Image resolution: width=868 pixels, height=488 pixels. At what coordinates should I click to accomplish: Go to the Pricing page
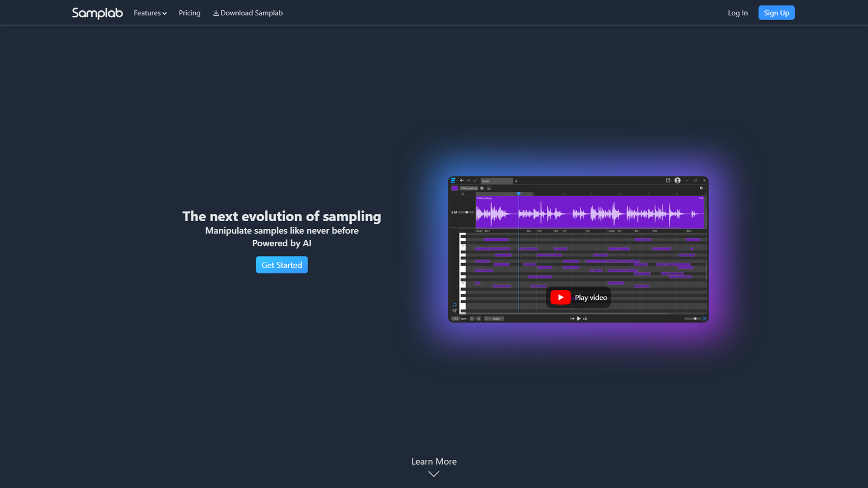point(189,13)
